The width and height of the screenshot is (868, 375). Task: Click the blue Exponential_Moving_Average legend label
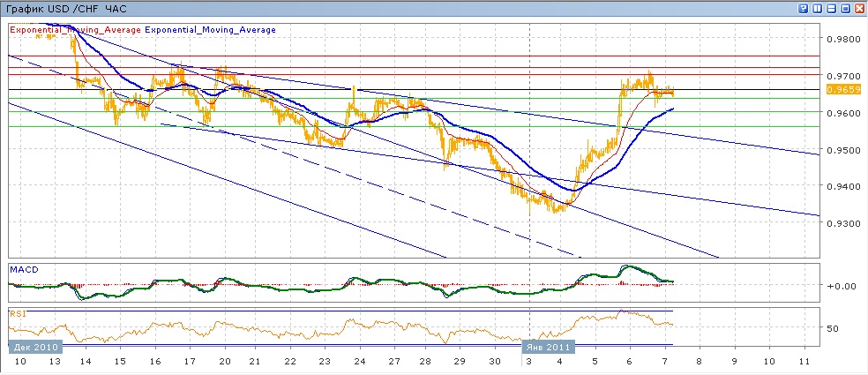click(210, 30)
